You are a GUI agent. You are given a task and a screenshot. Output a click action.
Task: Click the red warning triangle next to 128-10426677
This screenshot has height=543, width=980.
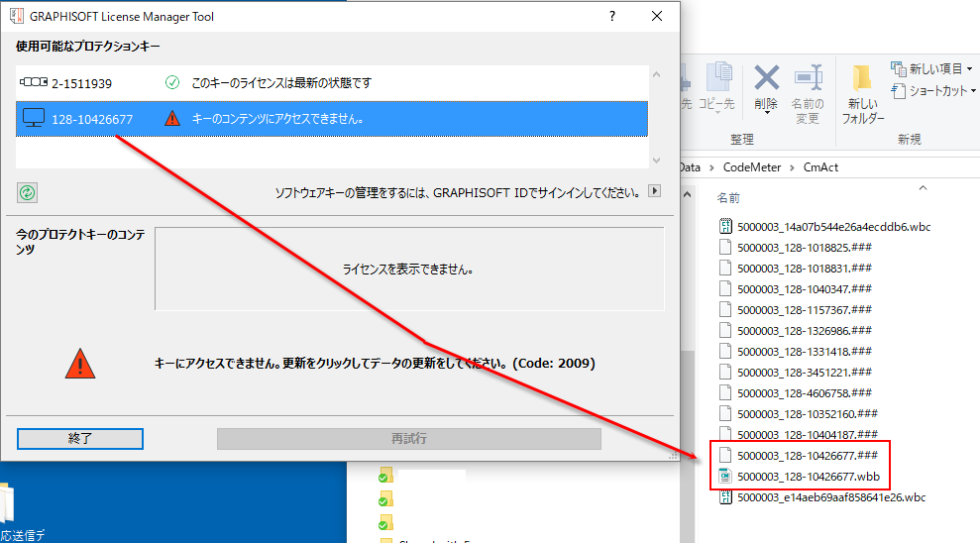(172, 118)
